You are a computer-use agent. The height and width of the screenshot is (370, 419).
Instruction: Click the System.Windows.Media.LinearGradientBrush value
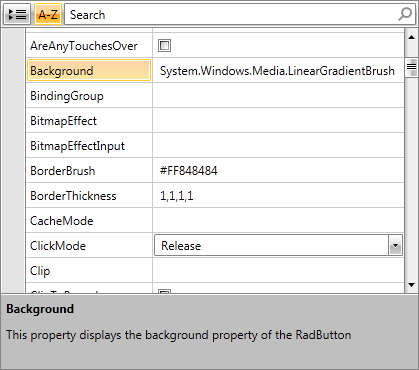[277, 71]
